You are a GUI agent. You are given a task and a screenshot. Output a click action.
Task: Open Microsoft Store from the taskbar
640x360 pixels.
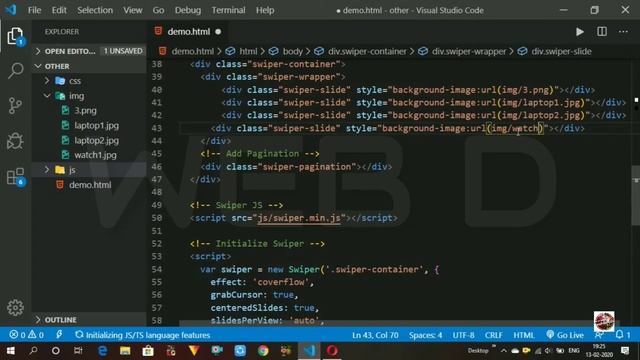148,351
